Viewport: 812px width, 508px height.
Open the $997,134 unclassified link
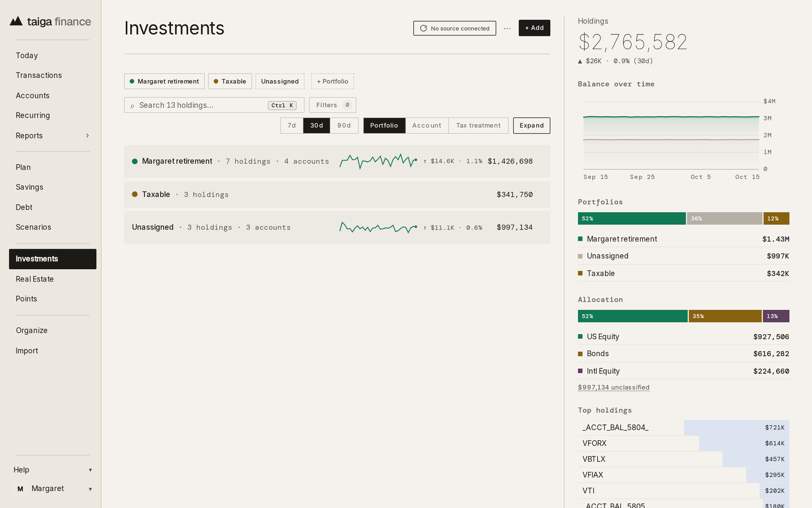[x=614, y=387]
